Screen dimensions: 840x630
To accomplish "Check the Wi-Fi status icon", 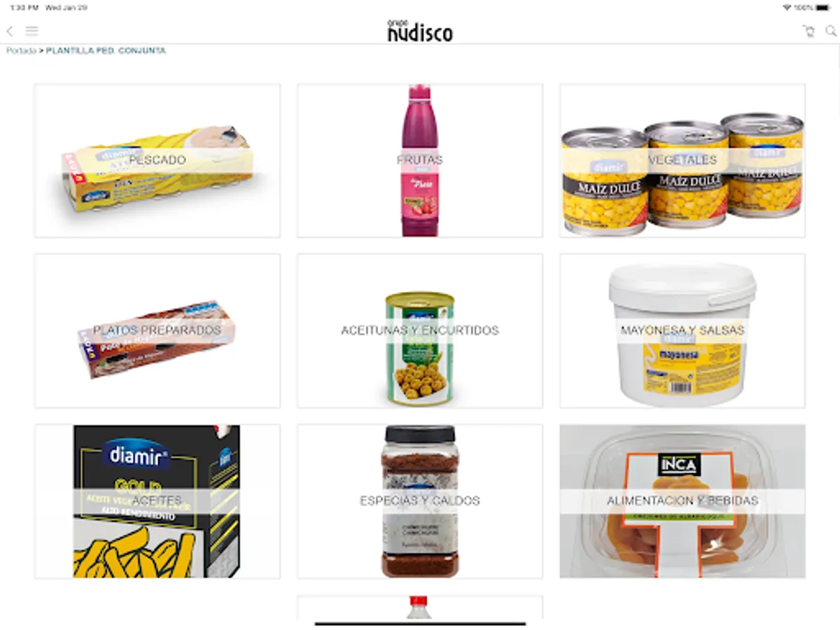I will [787, 7].
